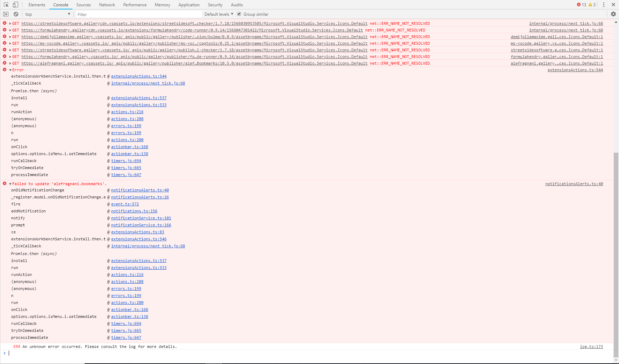Open DevTools settings gear

point(614,14)
